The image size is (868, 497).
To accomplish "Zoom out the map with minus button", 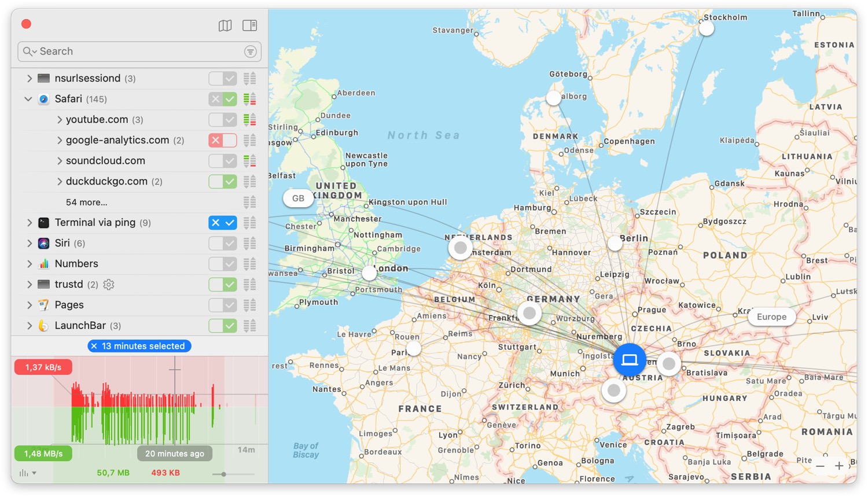I will [x=820, y=466].
